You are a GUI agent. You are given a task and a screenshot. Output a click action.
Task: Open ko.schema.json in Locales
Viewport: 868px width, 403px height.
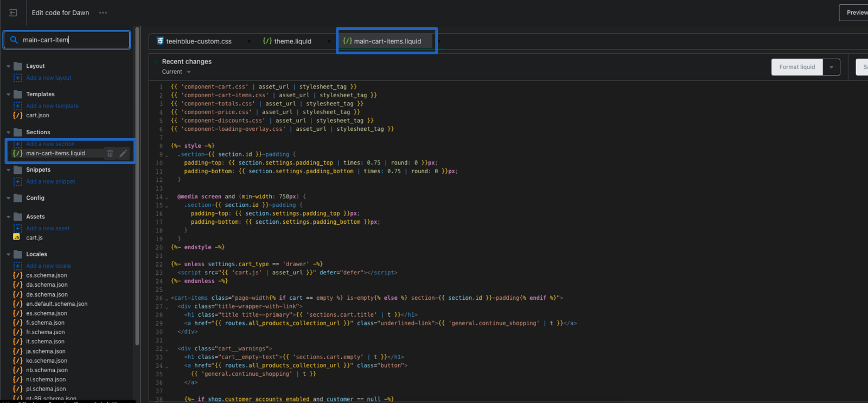pyautogui.click(x=47, y=361)
